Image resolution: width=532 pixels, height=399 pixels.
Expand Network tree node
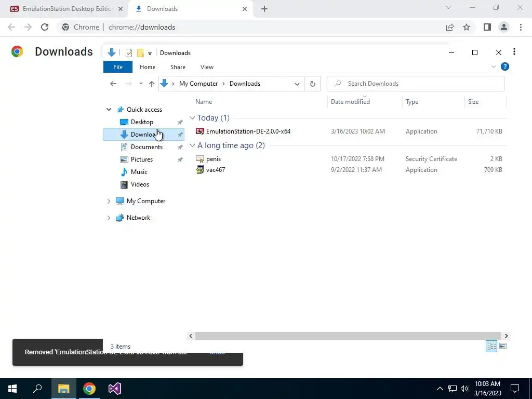[109, 218]
